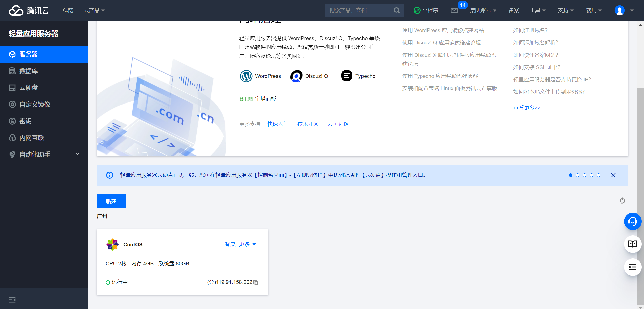Screen dimensions: 644x309
Task: Open the documentation book icon
Action: point(632,244)
